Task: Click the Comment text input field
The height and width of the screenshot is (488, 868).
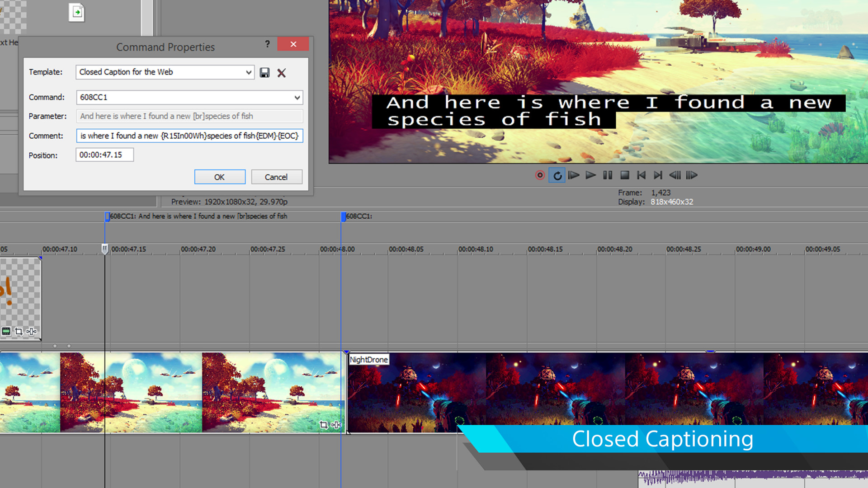Action: coord(189,135)
